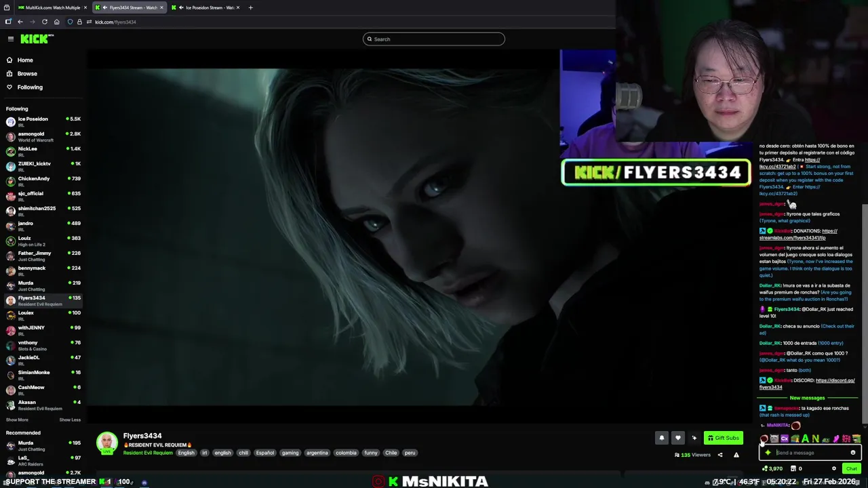The height and width of the screenshot is (488, 868).
Task: Open channel points 3,970 balance
Action: (772, 468)
